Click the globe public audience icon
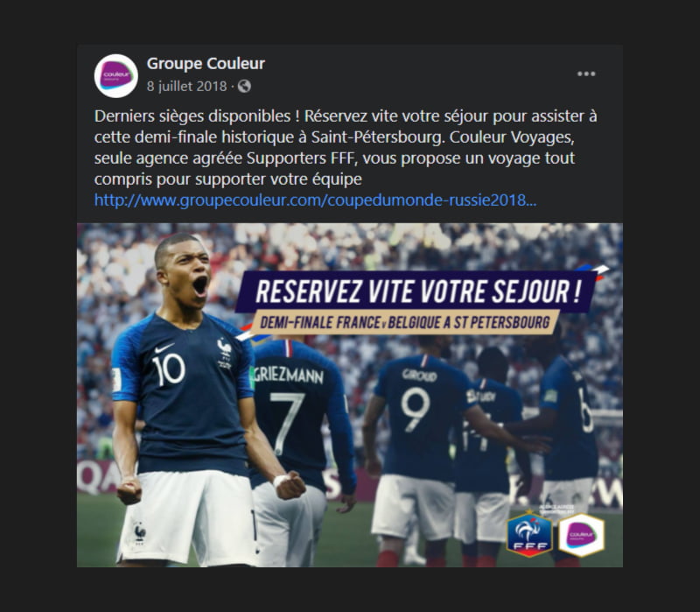Viewport: 700px width, 612px height. point(244,86)
